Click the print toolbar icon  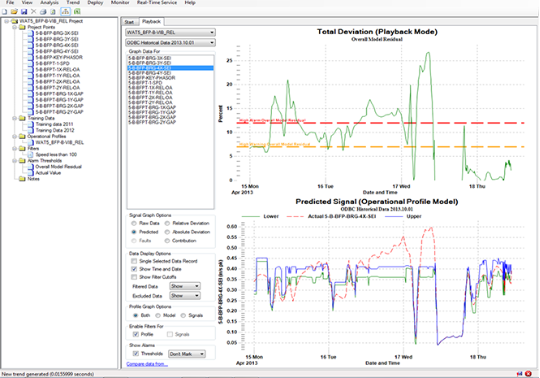43,12
